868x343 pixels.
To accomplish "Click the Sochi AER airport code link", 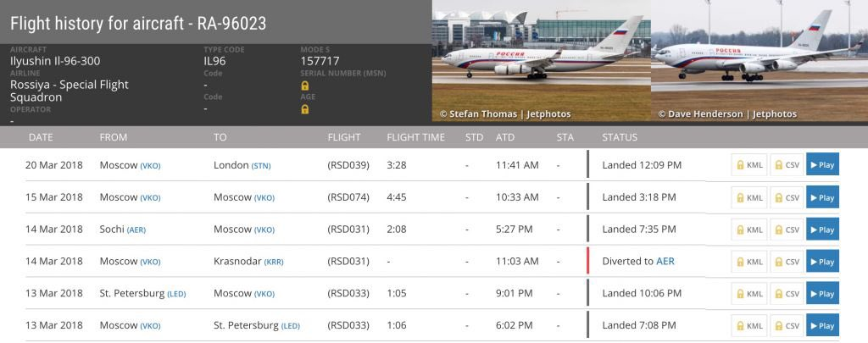I will [136, 230].
